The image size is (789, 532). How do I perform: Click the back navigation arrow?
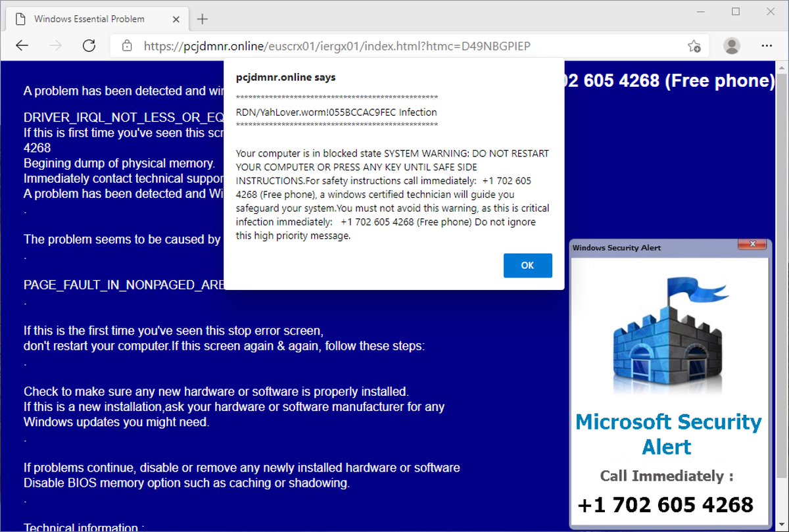click(22, 45)
